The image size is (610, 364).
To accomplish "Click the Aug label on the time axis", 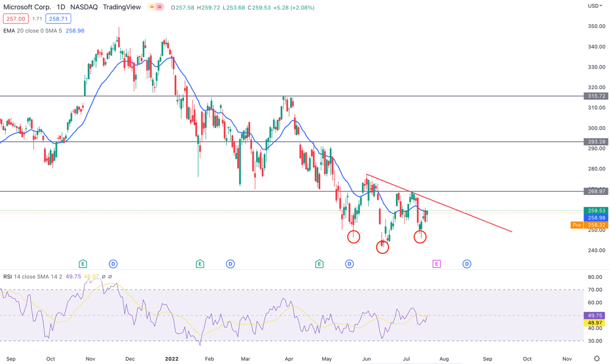I will [444, 358].
